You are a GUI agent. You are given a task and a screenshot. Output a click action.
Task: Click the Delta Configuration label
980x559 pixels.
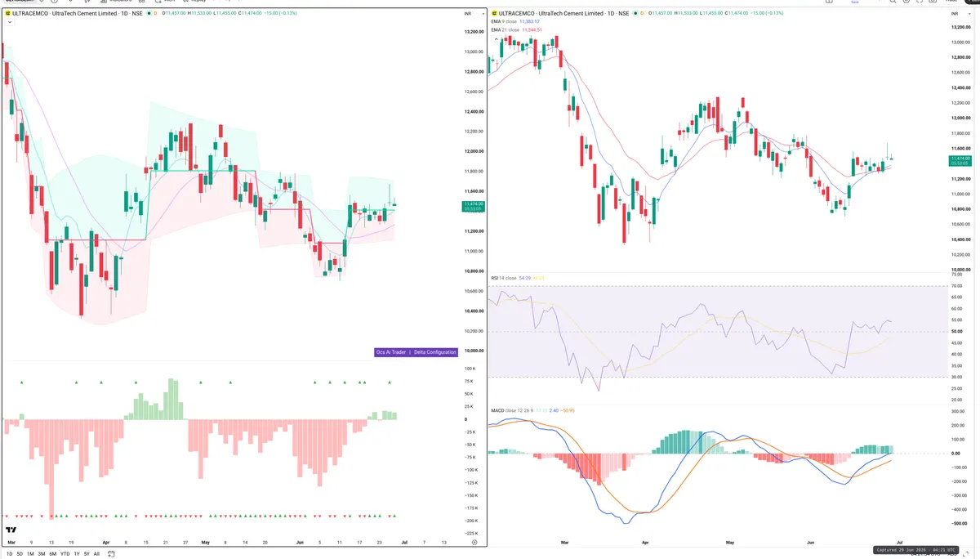pos(434,352)
